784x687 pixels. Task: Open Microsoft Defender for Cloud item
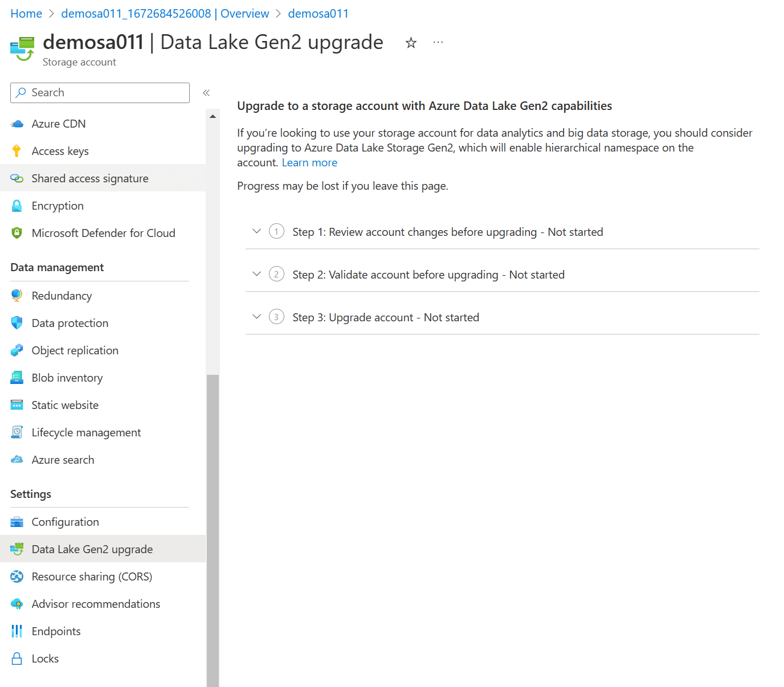(103, 233)
